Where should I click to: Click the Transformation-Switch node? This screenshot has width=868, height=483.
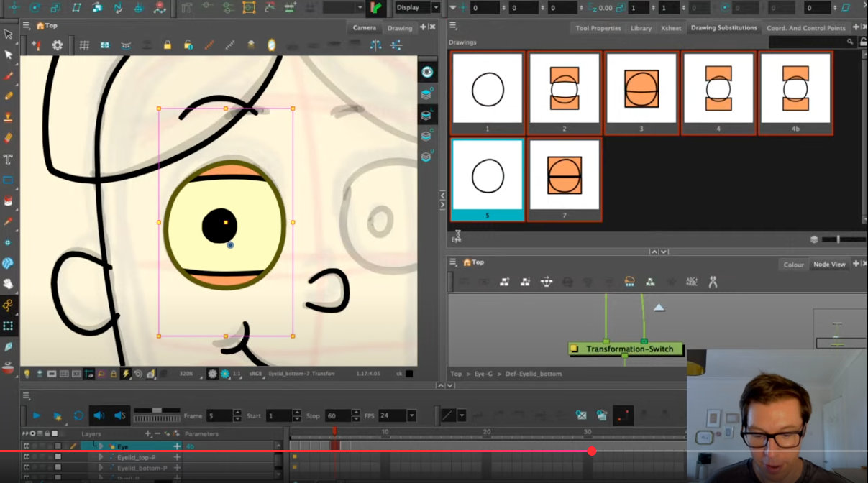[x=625, y=349]
